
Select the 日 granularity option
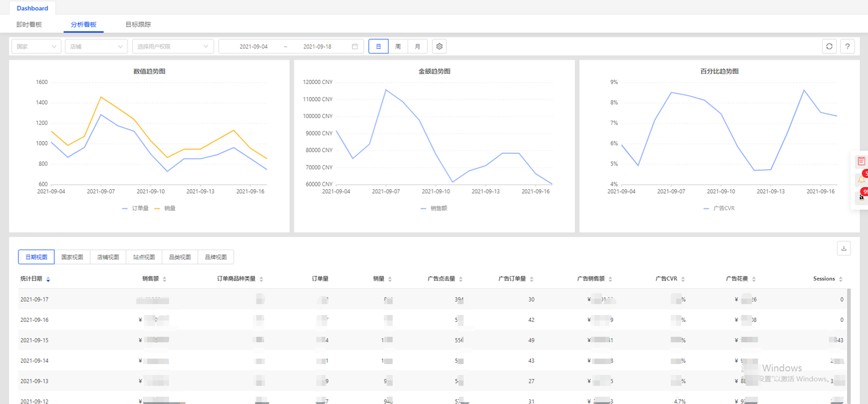tap(378, 46)
